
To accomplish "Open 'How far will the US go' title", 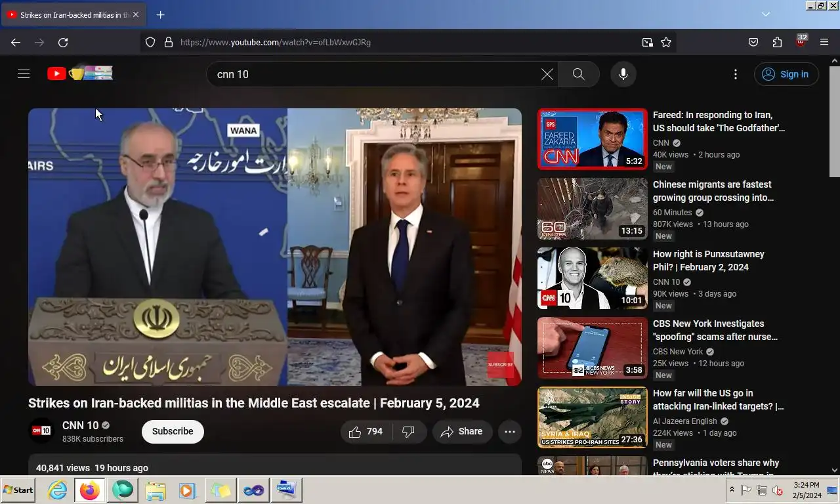I will (719, 400).
